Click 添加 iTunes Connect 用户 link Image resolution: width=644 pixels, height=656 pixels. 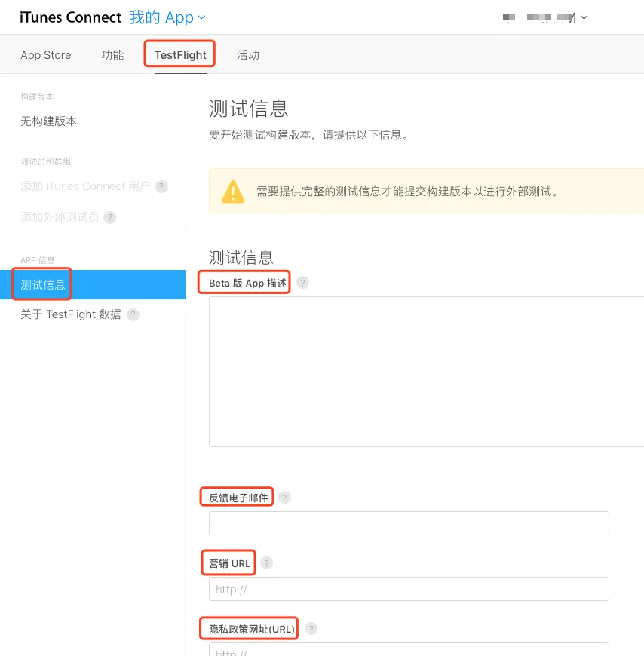click(x=85, y=186)
